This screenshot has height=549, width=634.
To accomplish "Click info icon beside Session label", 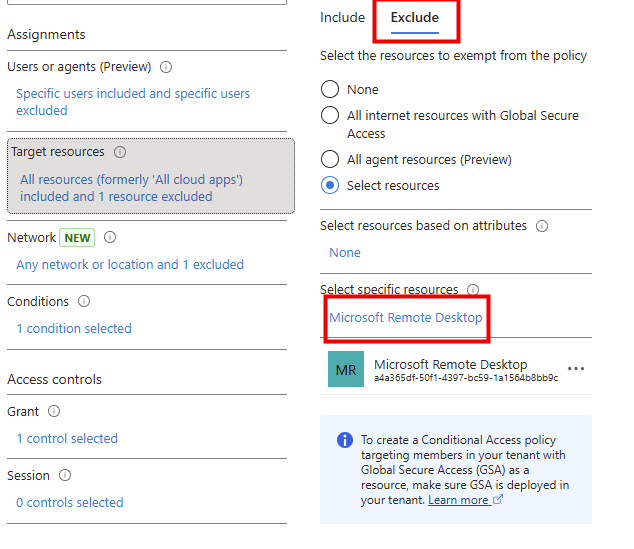I will tap(65, 475).
